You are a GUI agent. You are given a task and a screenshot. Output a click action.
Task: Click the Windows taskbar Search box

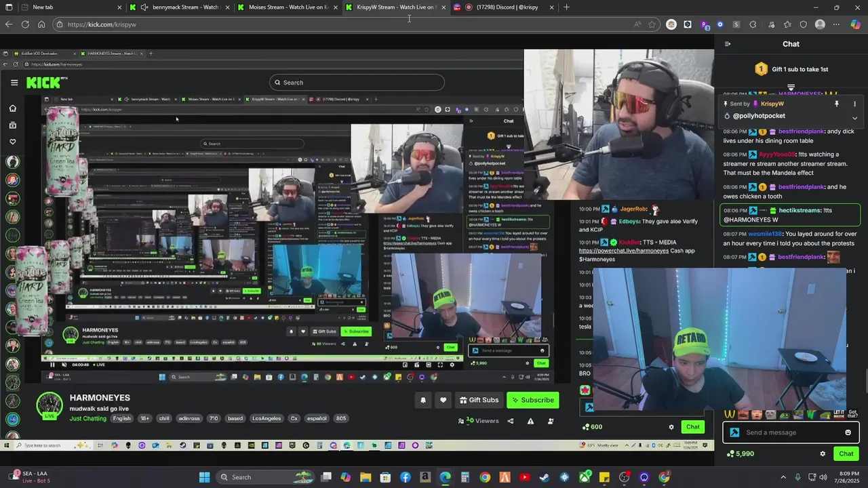(x=266, y=477)
